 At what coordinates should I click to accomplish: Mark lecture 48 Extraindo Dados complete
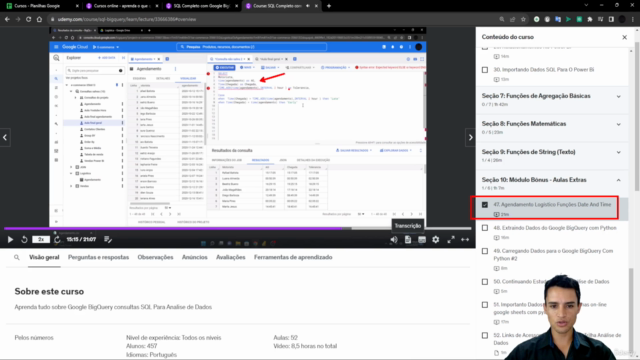click(x=485, y=228)
